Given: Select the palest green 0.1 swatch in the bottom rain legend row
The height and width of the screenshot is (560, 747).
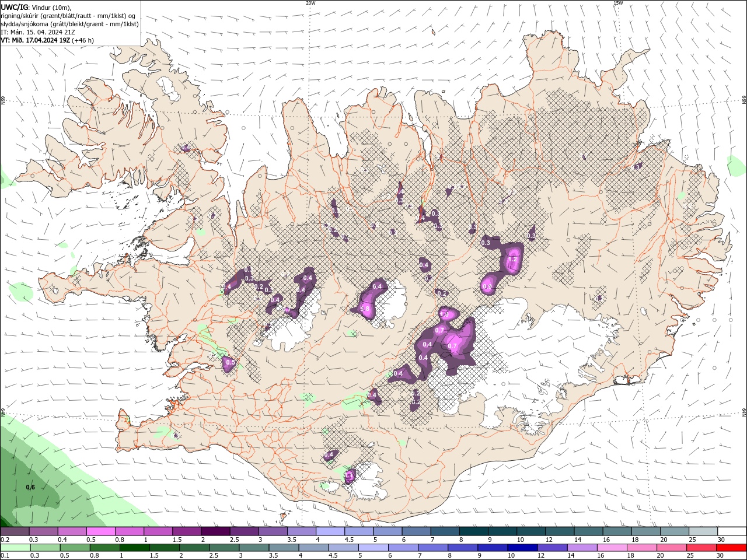Looking at the screenshot, I should [15, 547].
